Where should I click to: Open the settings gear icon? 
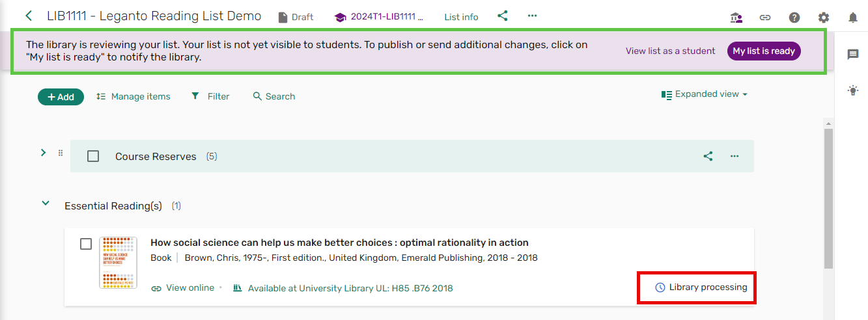point(824,18)
